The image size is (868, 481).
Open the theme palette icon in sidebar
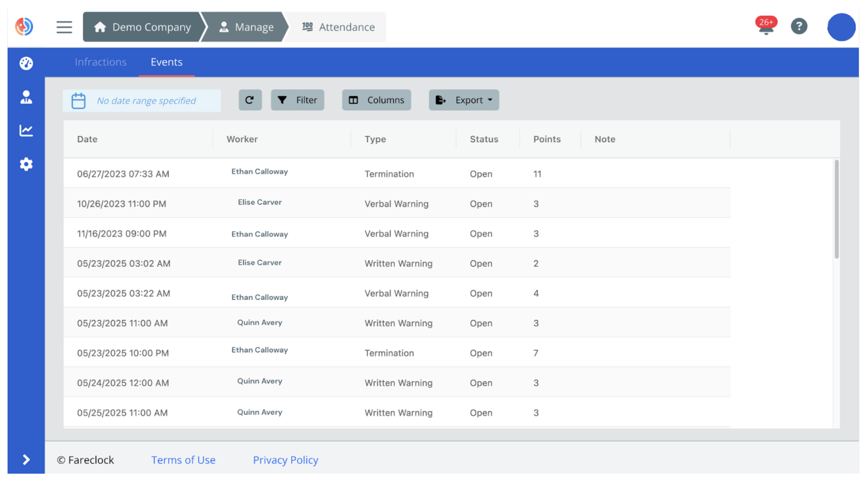[x=26, y=64]
